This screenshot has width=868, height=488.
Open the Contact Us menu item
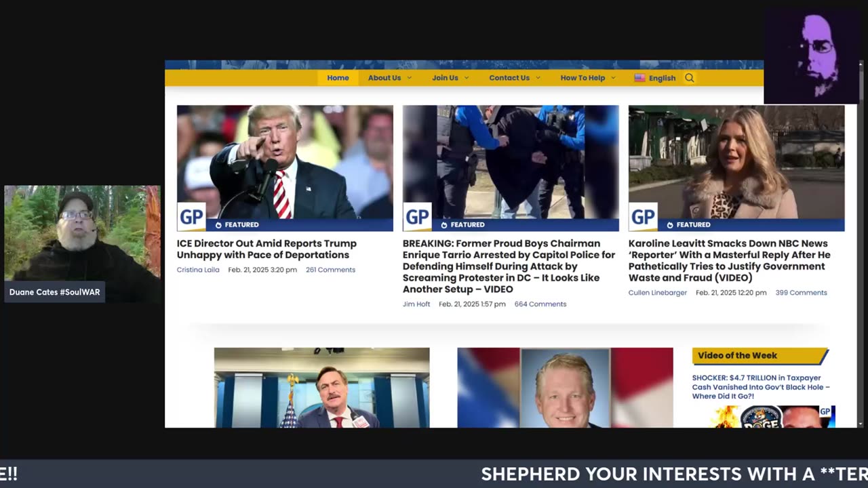pos(509,78)
